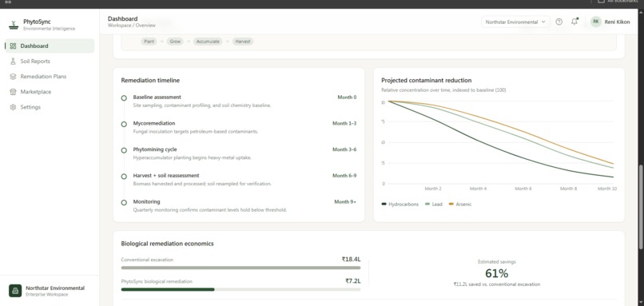Click the Phytomining cycle timeline circle marker
The width and height of the screenshot is (644, 306).
[x=124, y=150]
